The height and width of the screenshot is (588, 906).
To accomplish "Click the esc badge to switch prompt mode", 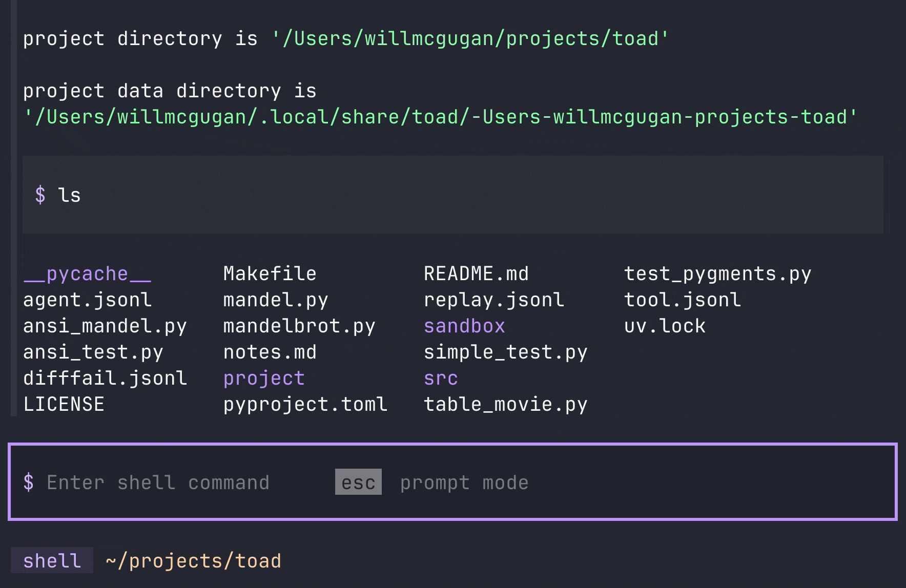I will click(358, 482).
